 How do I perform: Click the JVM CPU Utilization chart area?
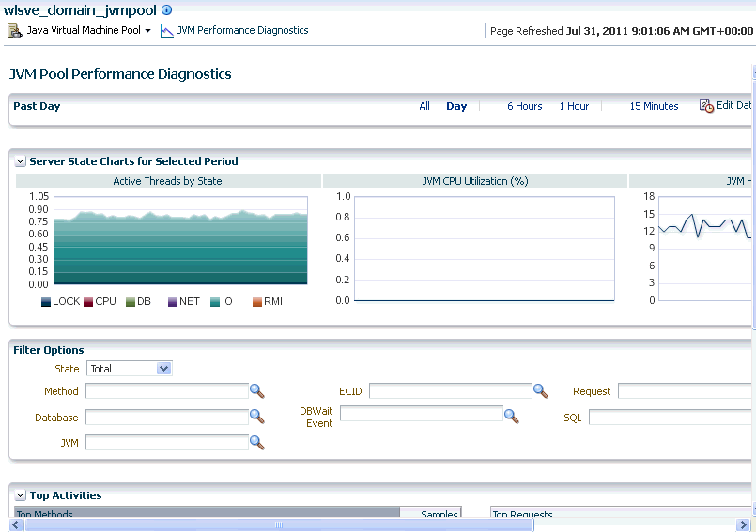(484, 248)
